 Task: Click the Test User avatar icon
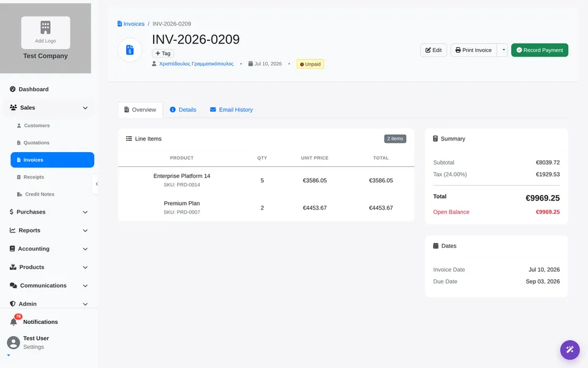tap(13, 342)
